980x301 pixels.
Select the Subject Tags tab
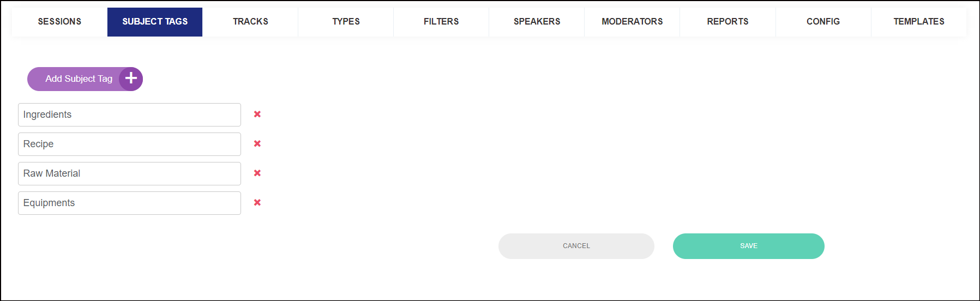click(x=155, y=22)
